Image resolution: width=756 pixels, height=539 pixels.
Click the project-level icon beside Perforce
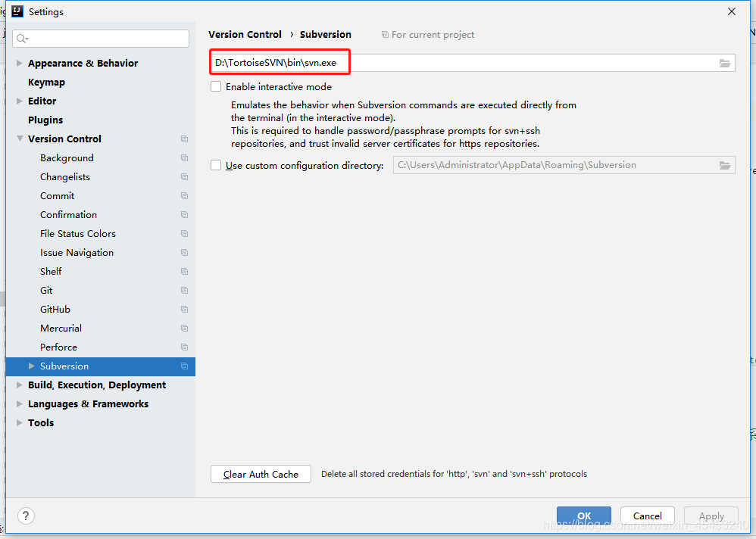tap(184, 347)
